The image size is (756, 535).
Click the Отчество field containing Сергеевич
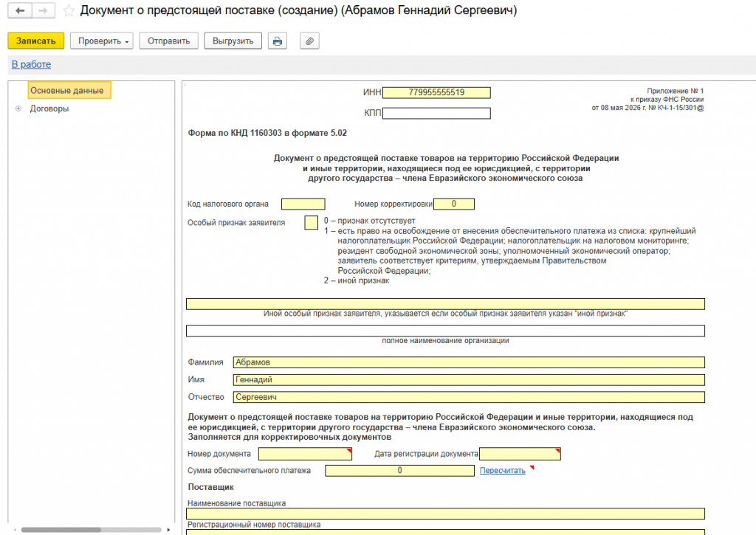tap(469, 397)
